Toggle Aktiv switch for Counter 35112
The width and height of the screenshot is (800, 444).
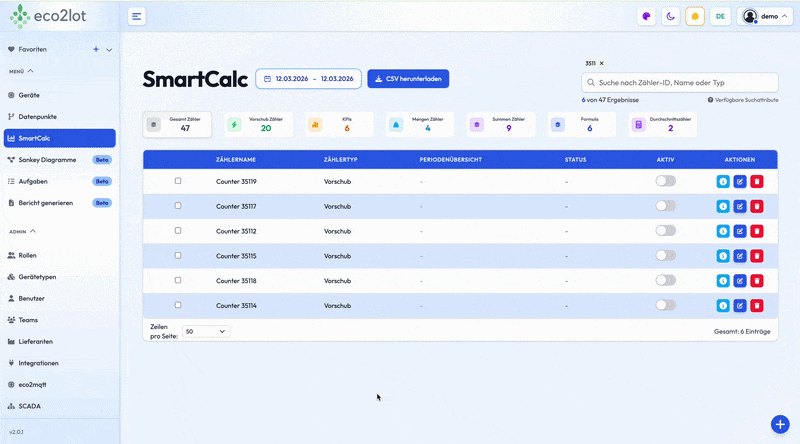[x=665, y=231]
